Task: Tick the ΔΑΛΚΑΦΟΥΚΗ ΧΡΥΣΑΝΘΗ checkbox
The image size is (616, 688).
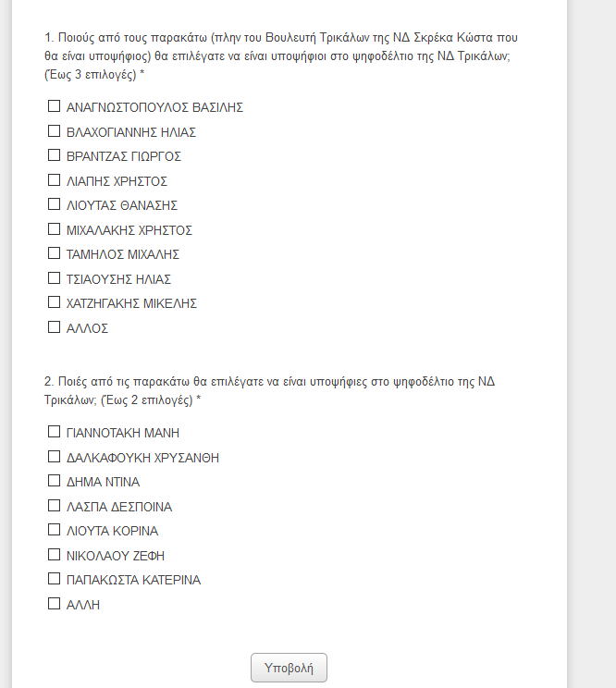Action: (x=54, y=458)
